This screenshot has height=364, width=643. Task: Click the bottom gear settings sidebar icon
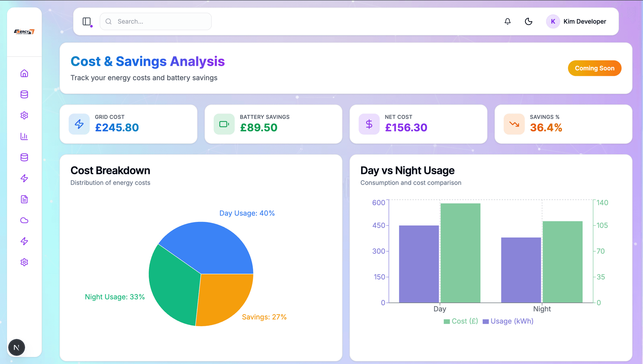click(24, 262)
